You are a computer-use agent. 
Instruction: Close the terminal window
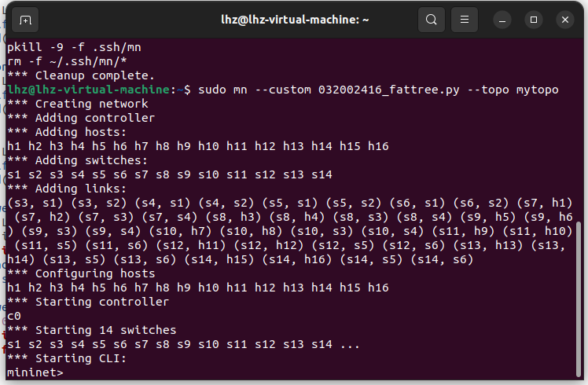(565, 20)
